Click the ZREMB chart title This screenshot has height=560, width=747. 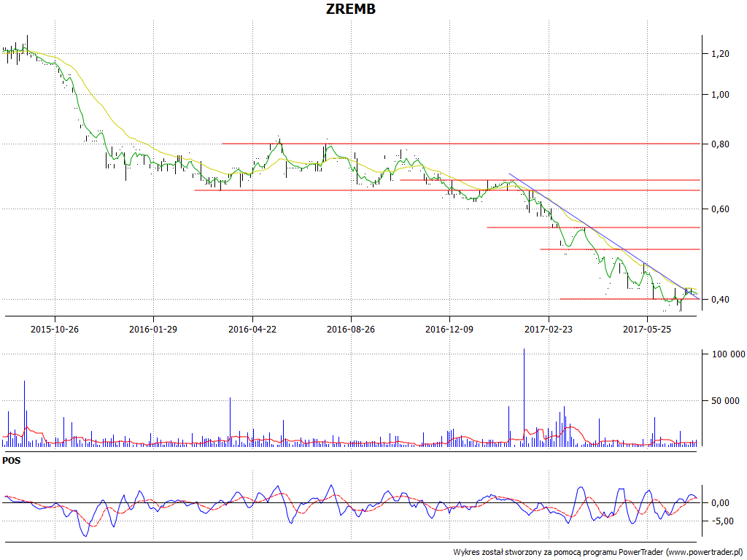tap(351, 9)
